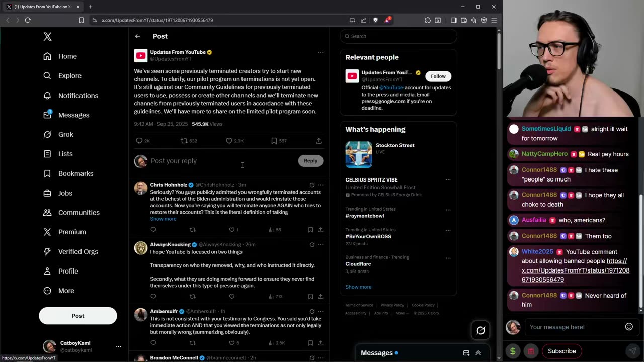Open x.com link in White2025 chat message
The width and height of the screenshot is (644, 362).
click(576, 270)
